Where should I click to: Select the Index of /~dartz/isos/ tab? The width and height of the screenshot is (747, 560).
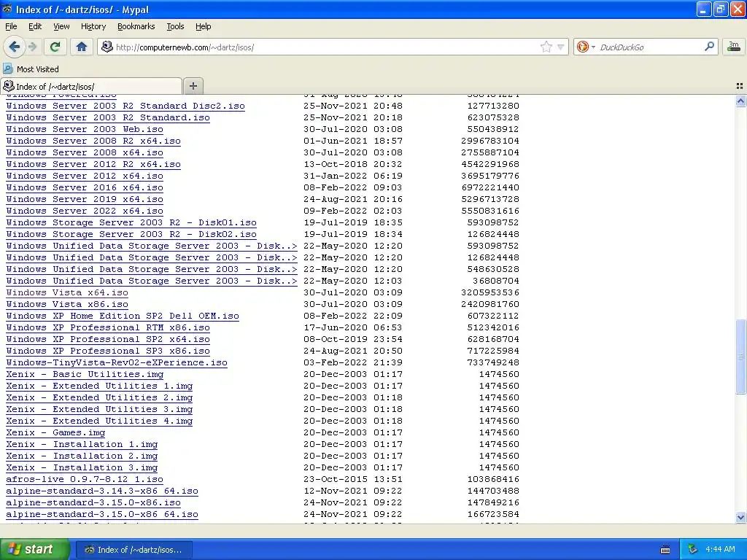tap(91, 86)
